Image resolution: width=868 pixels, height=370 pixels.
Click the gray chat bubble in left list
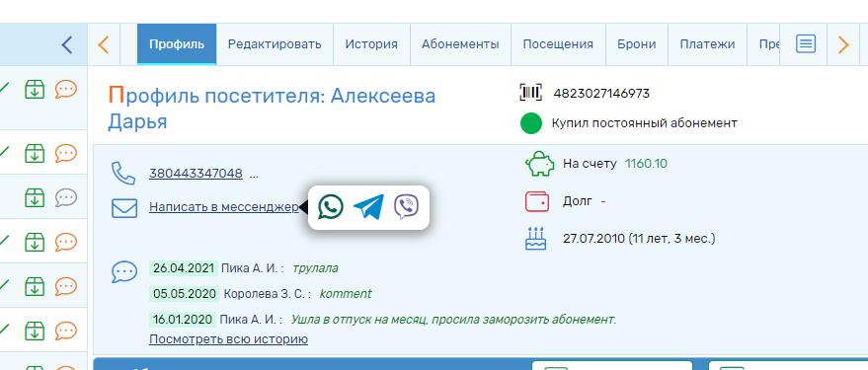click(66, 197)
